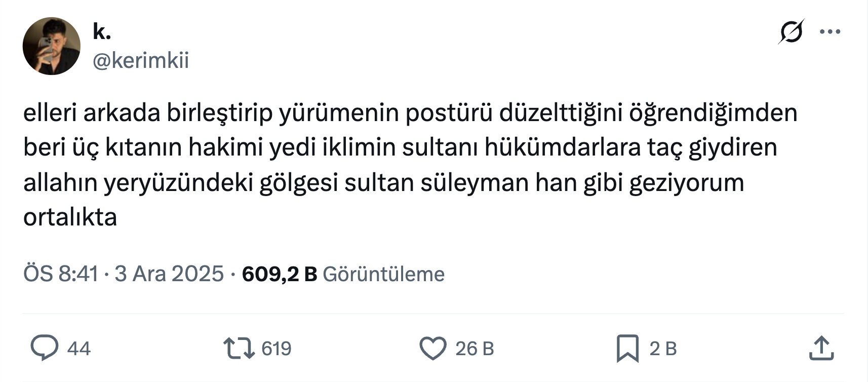Screen dimensions: 868x382
Task: Open the Grok explain icon
Action: pos(791,32)
